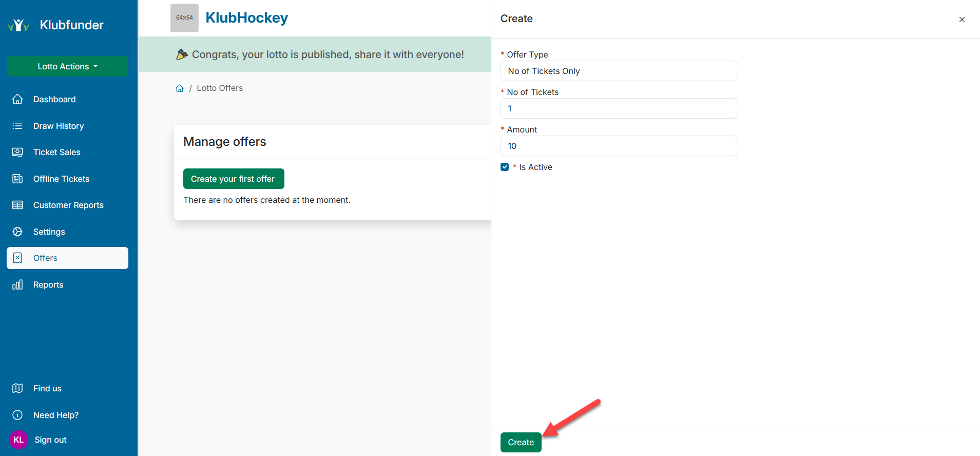Open the Offer Type selector
The image size is (980, 456).
click(618, 71)
